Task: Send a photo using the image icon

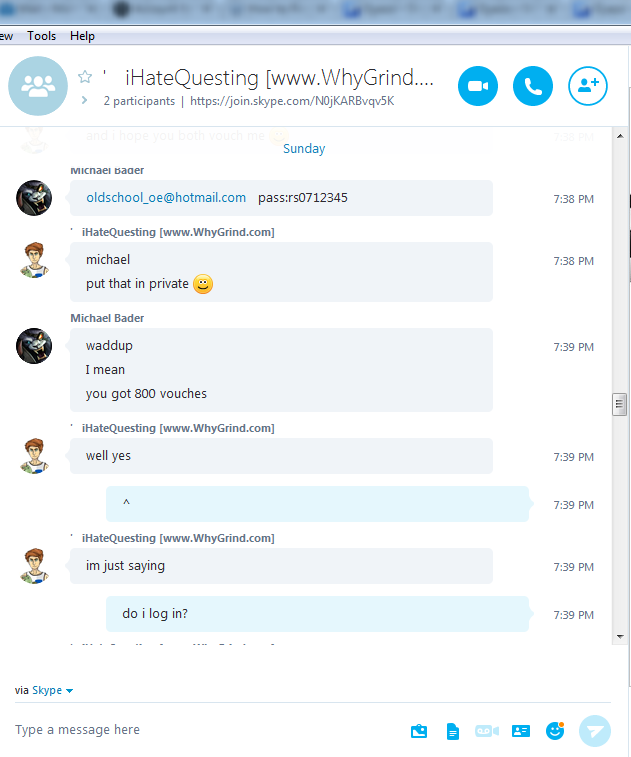Action: (419, 731)
